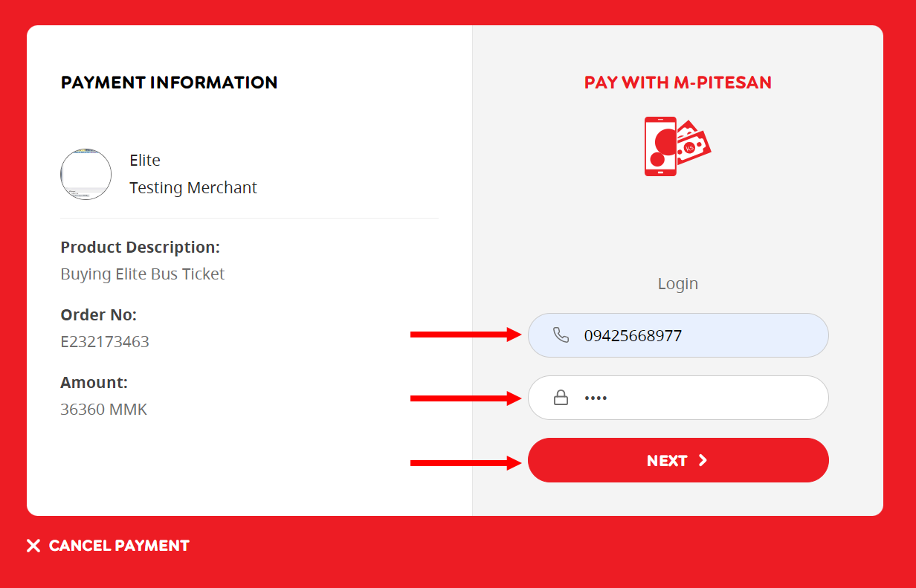Click the padlock icon in password field
The image size is (916, 588).
coord(561,398)
